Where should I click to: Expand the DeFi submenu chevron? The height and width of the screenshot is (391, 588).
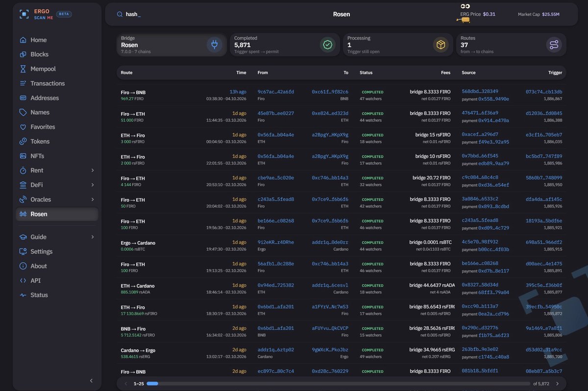click(93, 185)
